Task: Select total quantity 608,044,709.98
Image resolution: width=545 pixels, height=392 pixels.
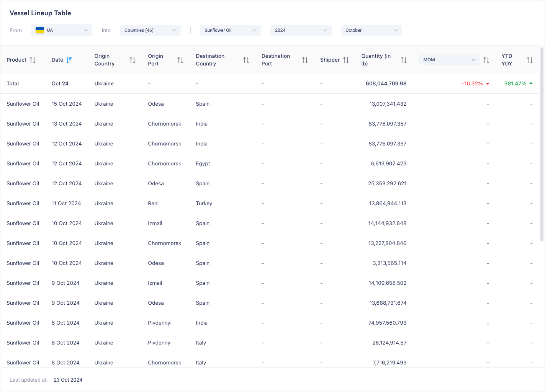Action: click(x=386, y=83)
